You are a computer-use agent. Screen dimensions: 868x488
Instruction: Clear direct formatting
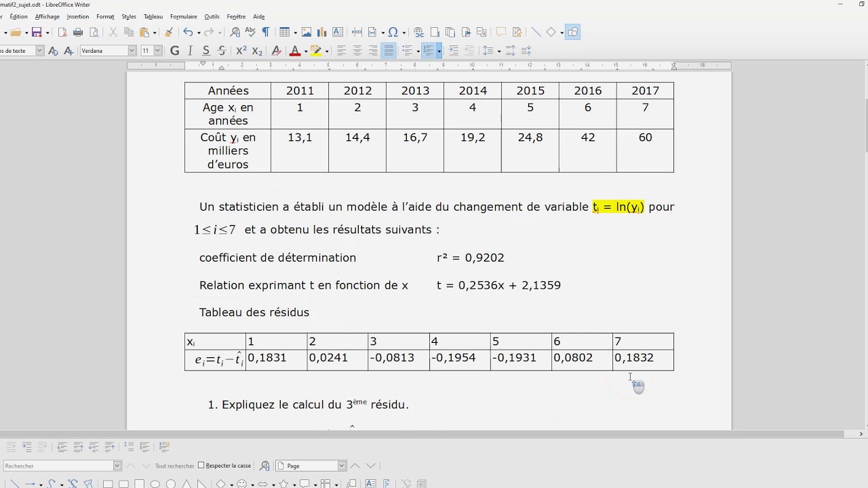pos(276,50)
